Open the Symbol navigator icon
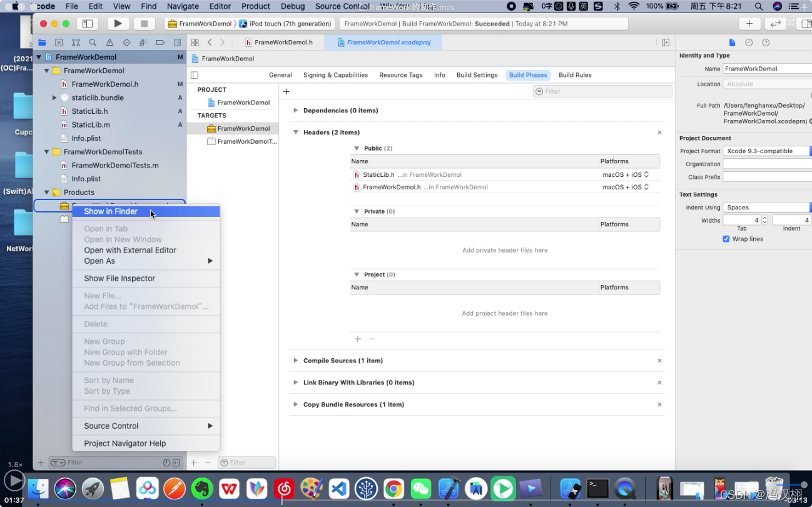This screenshot has width=812, height=507. coord(76,43)
